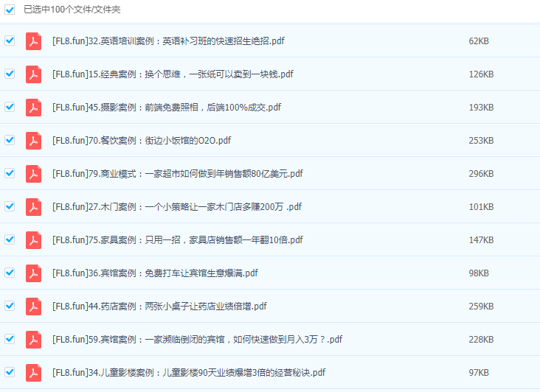Select the PDF icon for 36.宾馆案例 file
This screenshot has height=392, width=540.
coord(33,273)
